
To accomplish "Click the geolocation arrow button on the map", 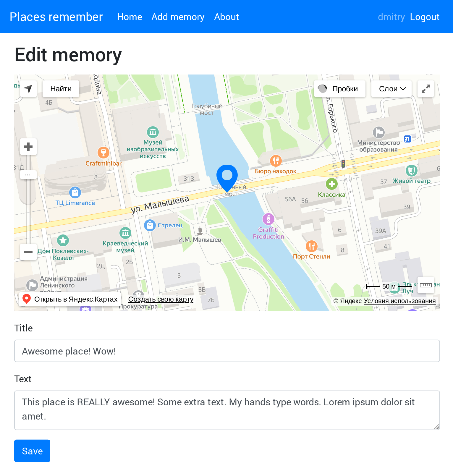I will point(28,89).
